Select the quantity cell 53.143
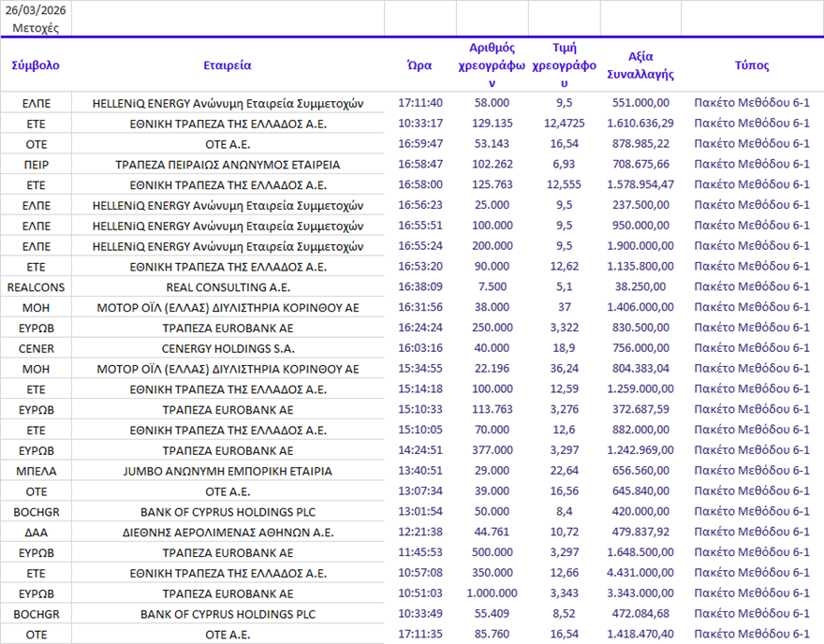824x644 pixels. (492, 144)
